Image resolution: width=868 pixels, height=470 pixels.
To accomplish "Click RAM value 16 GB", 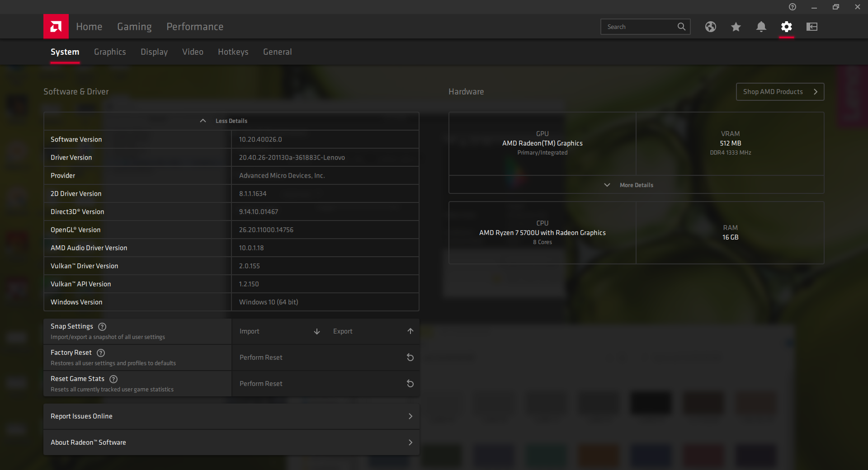I will [731, 237].
